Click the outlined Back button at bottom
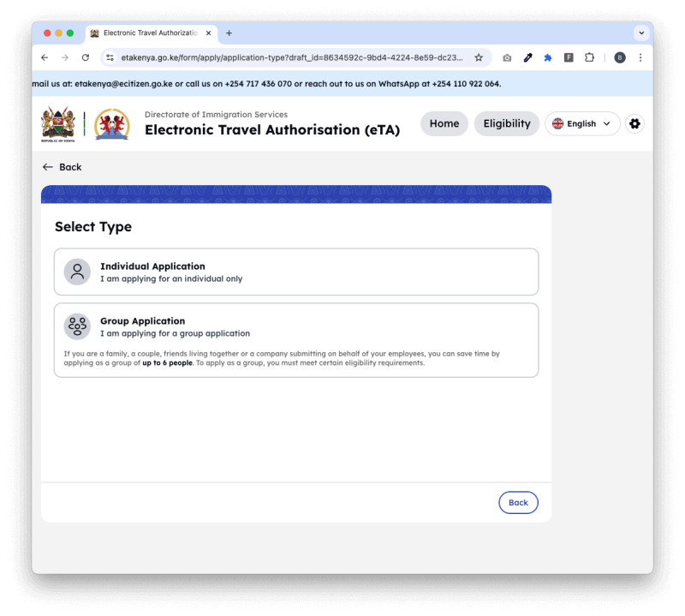 [x=518, y=503]
